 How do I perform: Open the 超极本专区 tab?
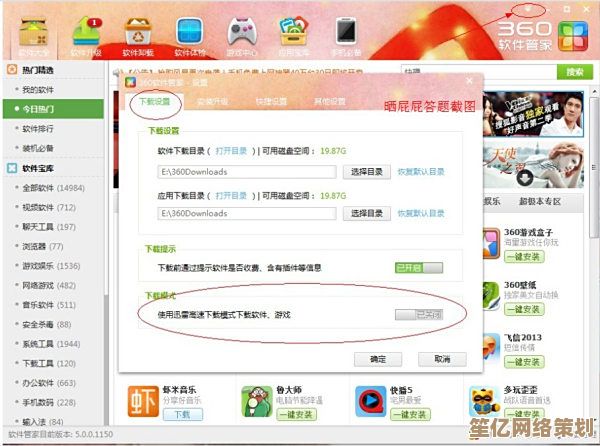pyautogui.click(x=540, y=201)
